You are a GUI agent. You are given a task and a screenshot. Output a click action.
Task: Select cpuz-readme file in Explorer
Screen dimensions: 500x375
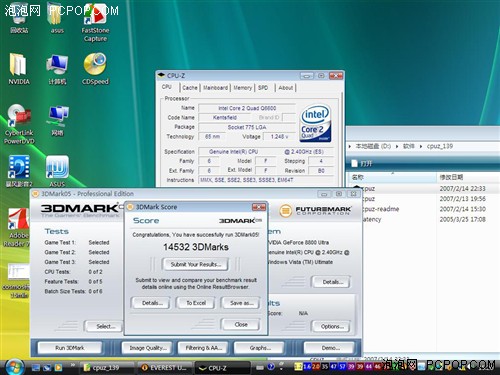(x=381, y=209)
